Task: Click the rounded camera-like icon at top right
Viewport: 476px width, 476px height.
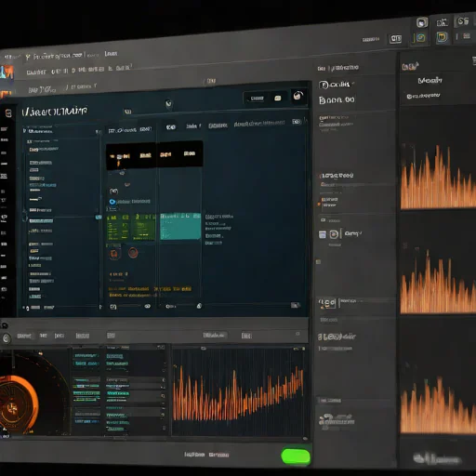Action: (x=421, y=22)
